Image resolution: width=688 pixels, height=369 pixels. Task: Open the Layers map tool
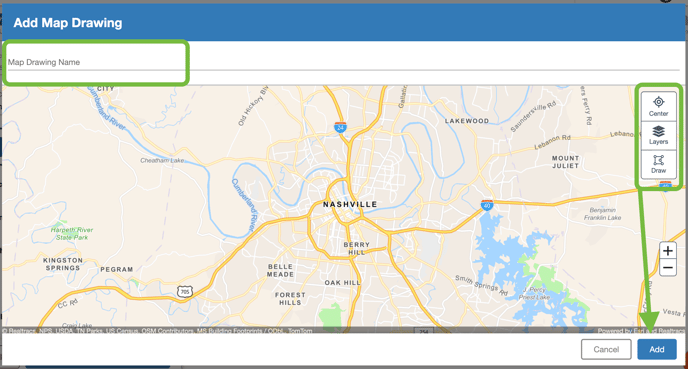[659, 135]
